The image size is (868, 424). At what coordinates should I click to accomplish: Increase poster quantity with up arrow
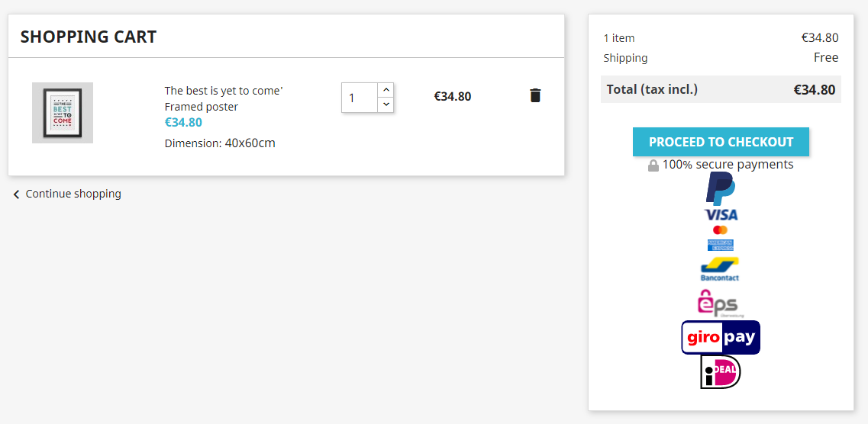click(386, 90)
